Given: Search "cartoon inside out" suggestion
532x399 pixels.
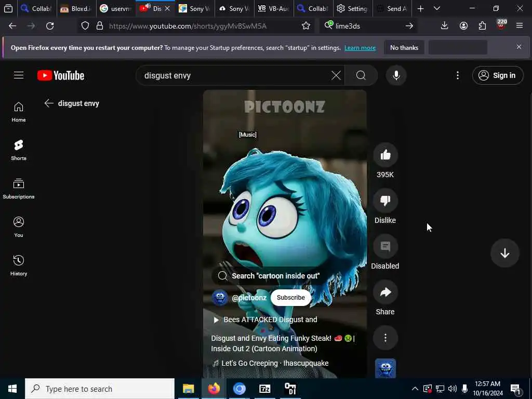Looking at the screenshot, I should pos(269,276).
